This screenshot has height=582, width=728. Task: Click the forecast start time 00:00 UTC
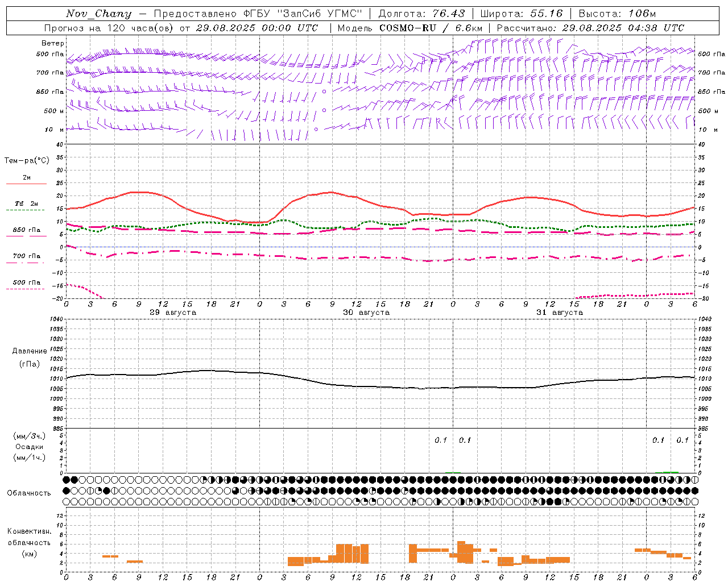(284, 28)
